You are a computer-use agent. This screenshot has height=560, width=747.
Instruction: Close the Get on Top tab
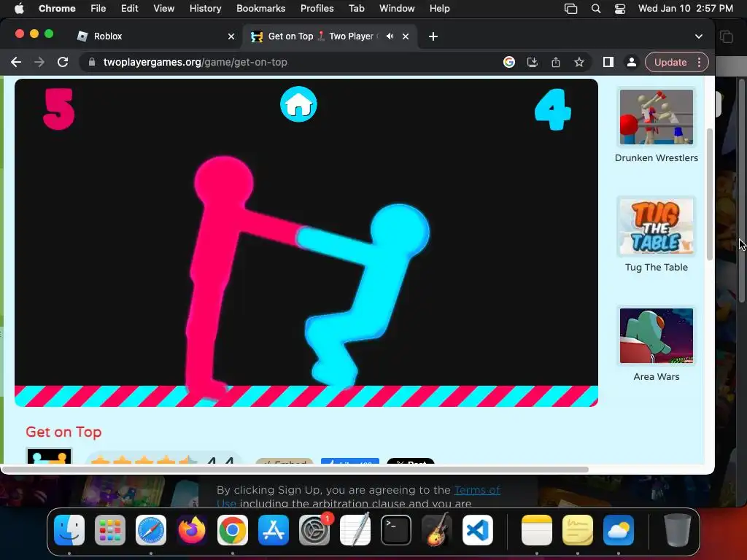point(406,36)
